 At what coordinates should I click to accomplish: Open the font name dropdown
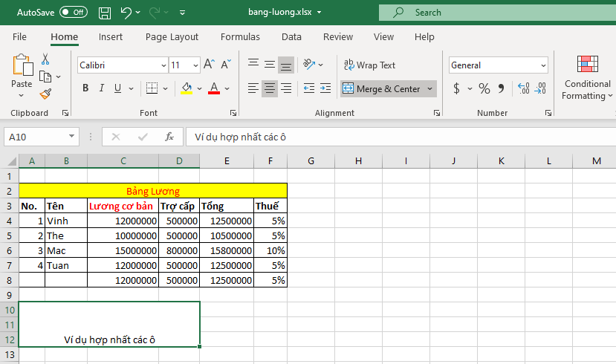163,65
